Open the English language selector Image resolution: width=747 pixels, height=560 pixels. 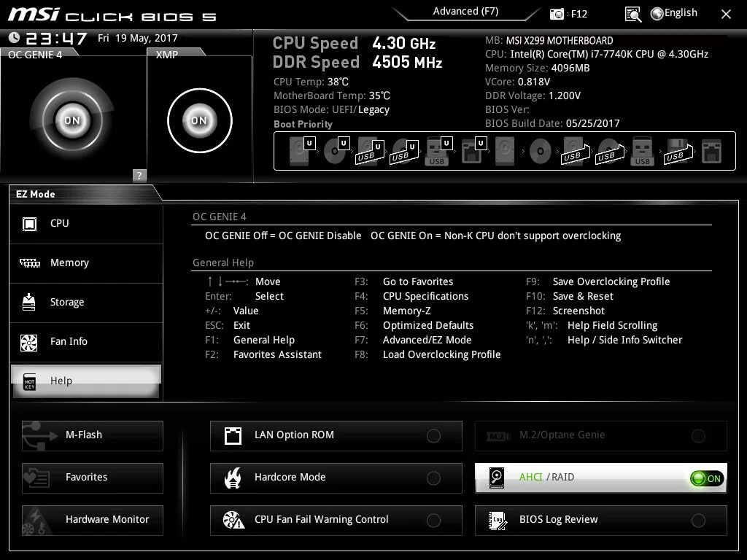click(673, 13)
